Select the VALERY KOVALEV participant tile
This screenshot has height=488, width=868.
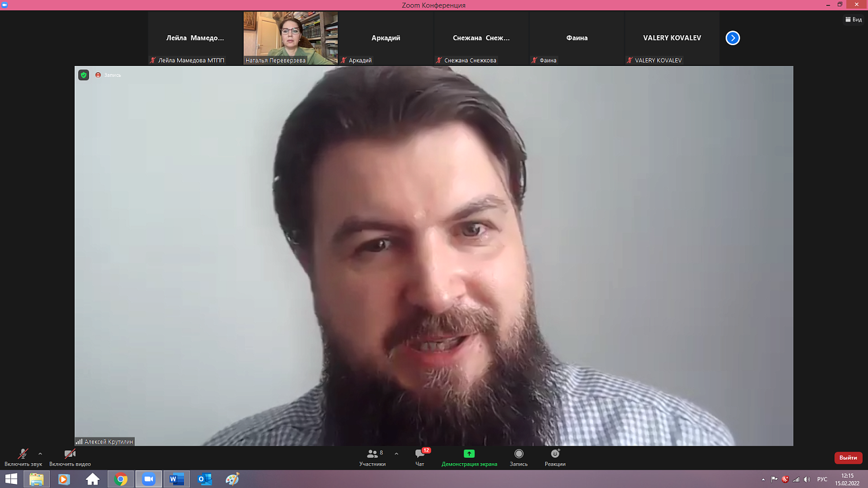[672, 38]
